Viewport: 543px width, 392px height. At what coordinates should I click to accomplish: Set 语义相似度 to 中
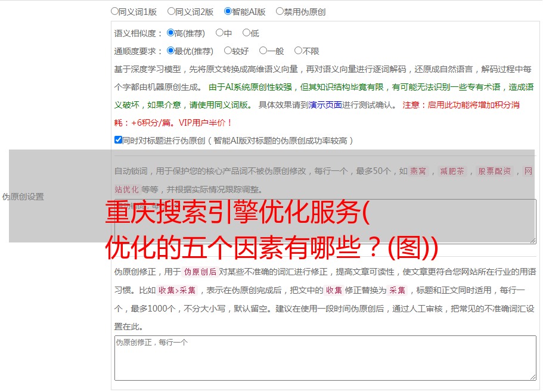point(219,33)
